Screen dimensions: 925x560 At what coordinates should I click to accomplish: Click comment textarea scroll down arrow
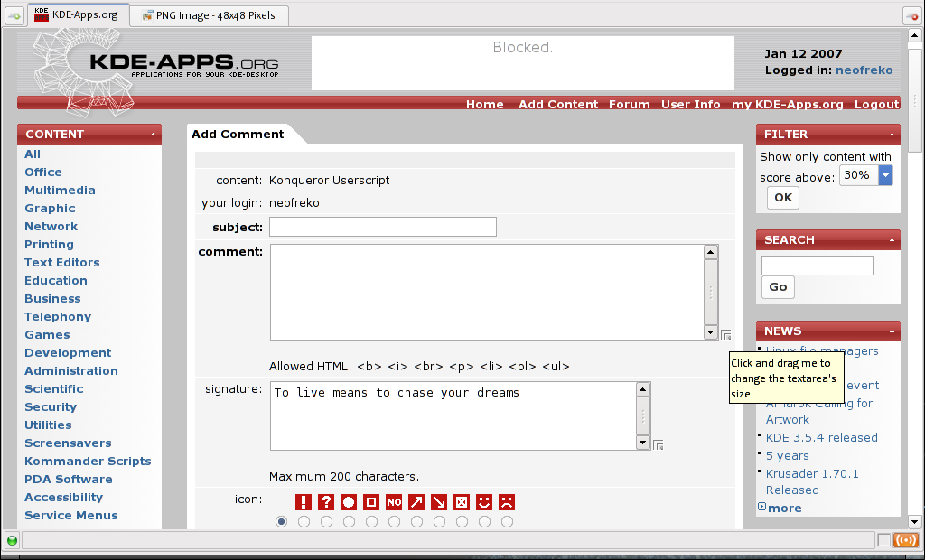(711, 332)
